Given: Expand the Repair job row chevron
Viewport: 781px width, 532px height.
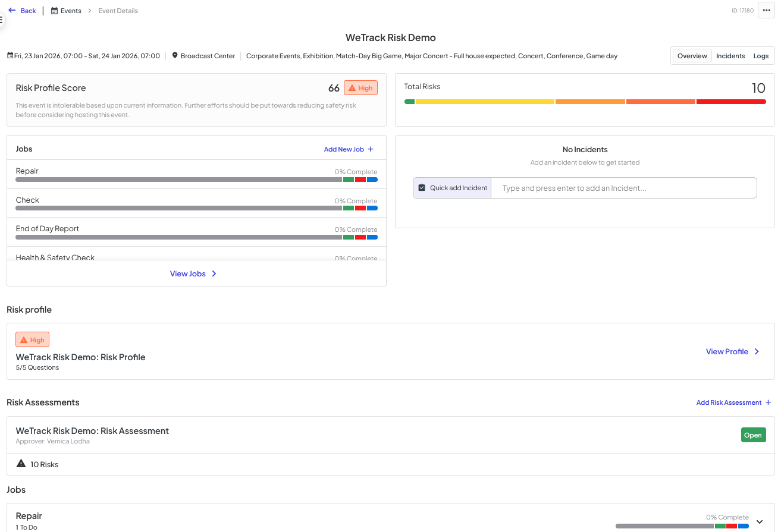Looking at the screenshot, I should coord(760,522).
